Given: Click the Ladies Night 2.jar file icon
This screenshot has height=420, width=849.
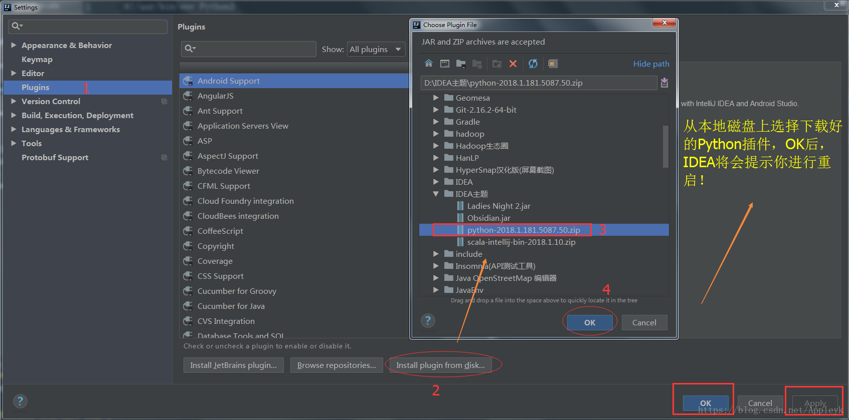Looking at the screenshot, I should [x=460, y=206].
